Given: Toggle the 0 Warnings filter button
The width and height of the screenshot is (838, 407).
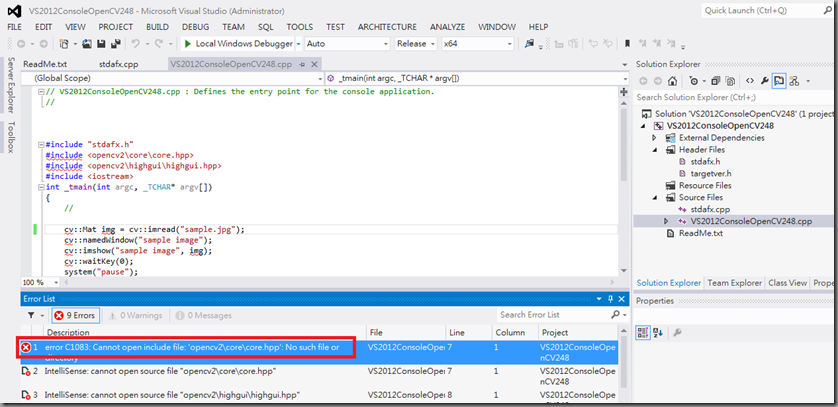Looking at the screenshot, I should coord(135,316).
